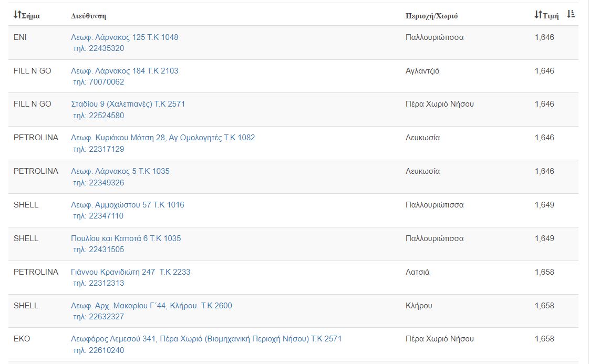Open Λεωφ. Κυριάκου Μάτση 28 address link
The height and width of the screenshot is (364, 589).
click(163, 138)
